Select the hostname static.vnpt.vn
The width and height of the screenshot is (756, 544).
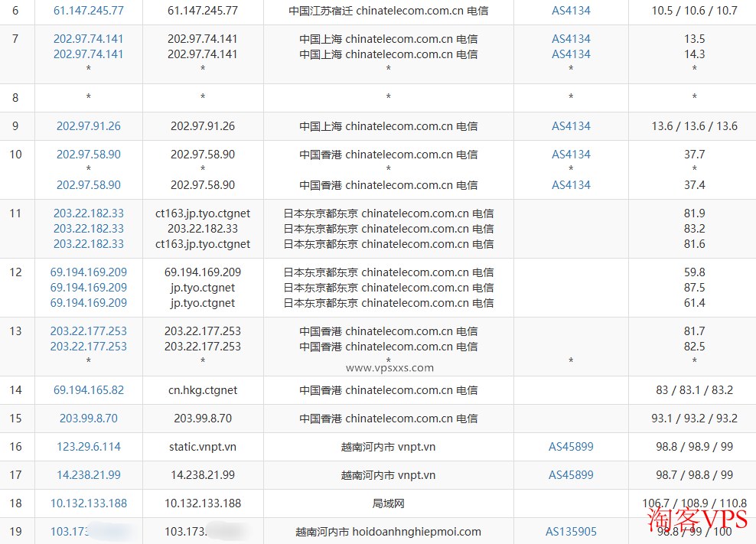[203, 447]
